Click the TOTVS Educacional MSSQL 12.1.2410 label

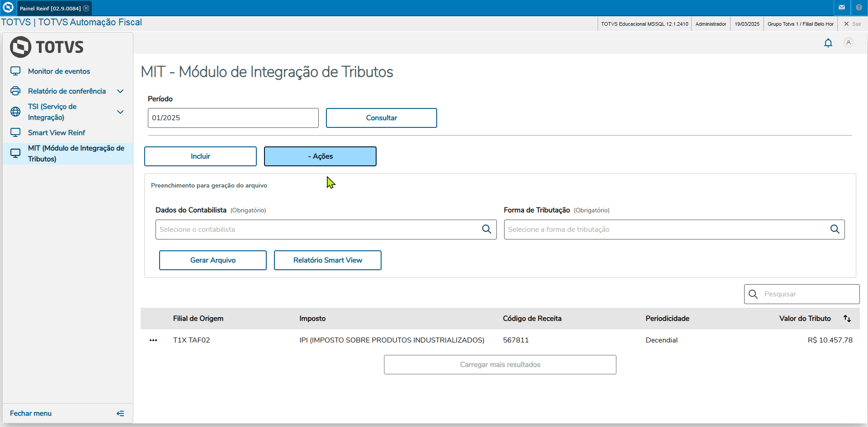coord(645,24)
